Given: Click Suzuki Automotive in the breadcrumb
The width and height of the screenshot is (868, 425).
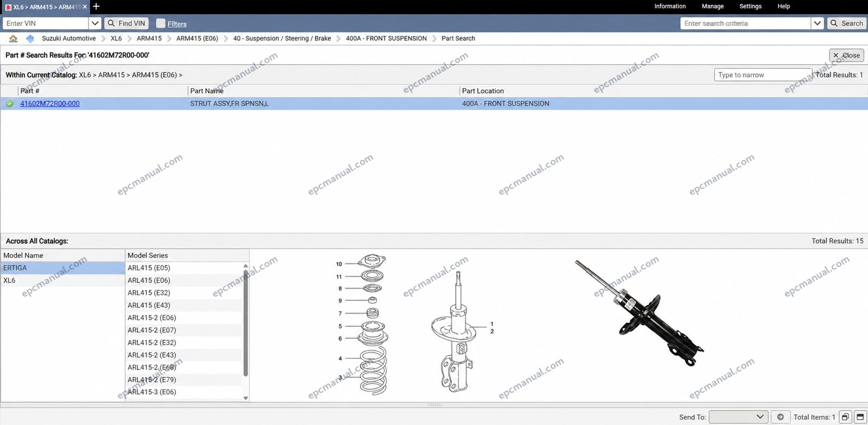Looking at the screenshot, I should pos(69,39).
